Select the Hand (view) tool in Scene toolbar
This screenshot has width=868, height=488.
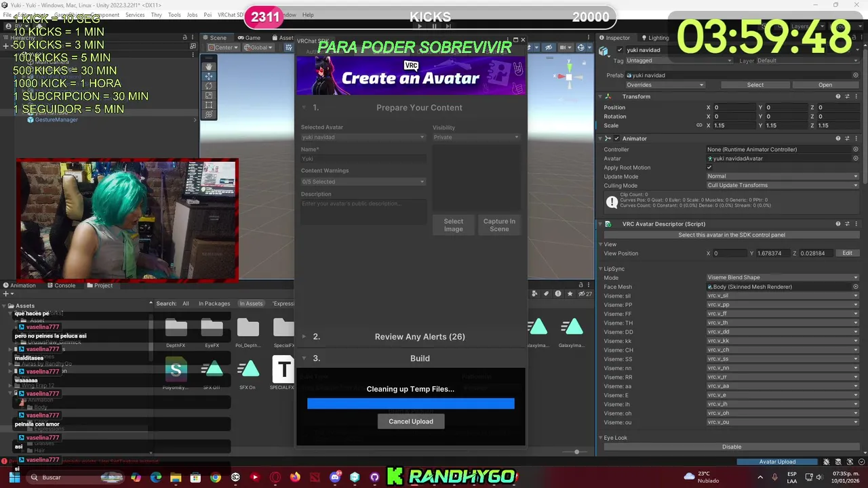tap(209, 66)
